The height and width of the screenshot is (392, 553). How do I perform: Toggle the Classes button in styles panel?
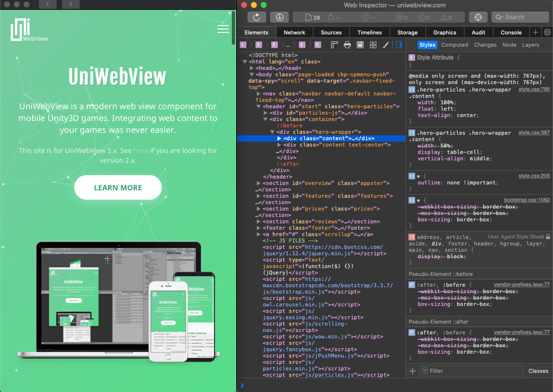coord(538,371)
